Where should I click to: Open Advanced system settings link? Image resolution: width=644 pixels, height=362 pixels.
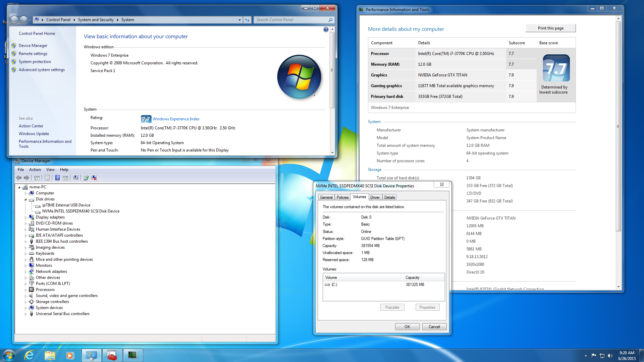point(42,70)
